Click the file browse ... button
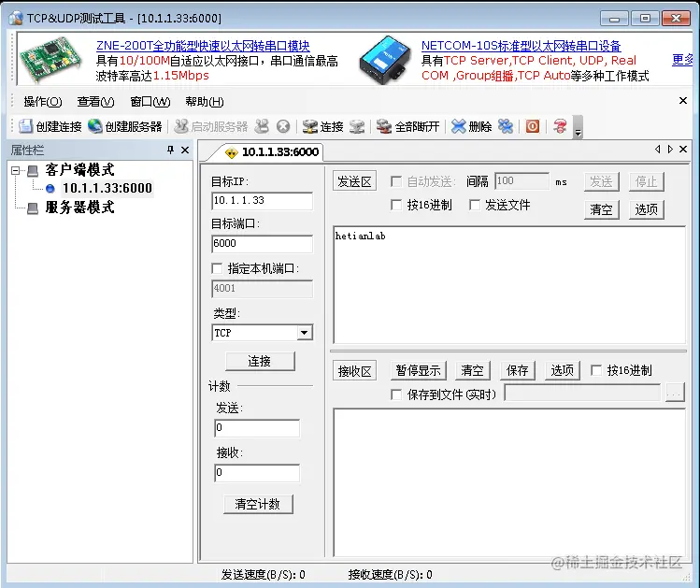This screenshot has height=588, width=700. [675, 394]
